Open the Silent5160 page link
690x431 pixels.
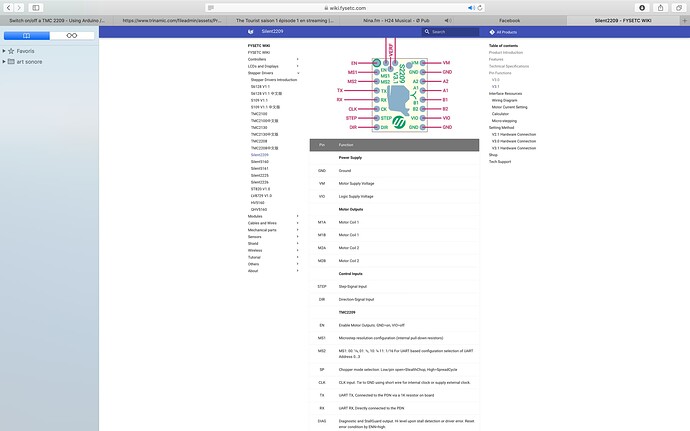coord(260,162)
